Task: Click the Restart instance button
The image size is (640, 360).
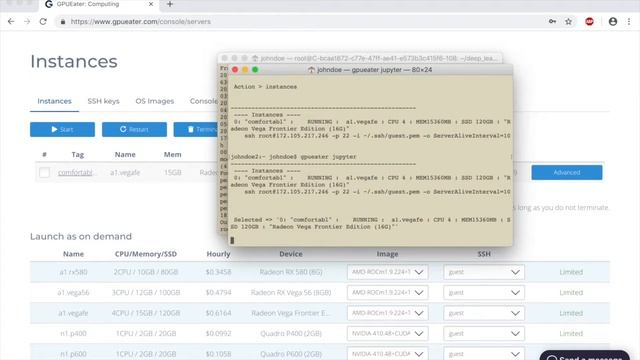Action: pyautogui.click(x=134, y=129)
